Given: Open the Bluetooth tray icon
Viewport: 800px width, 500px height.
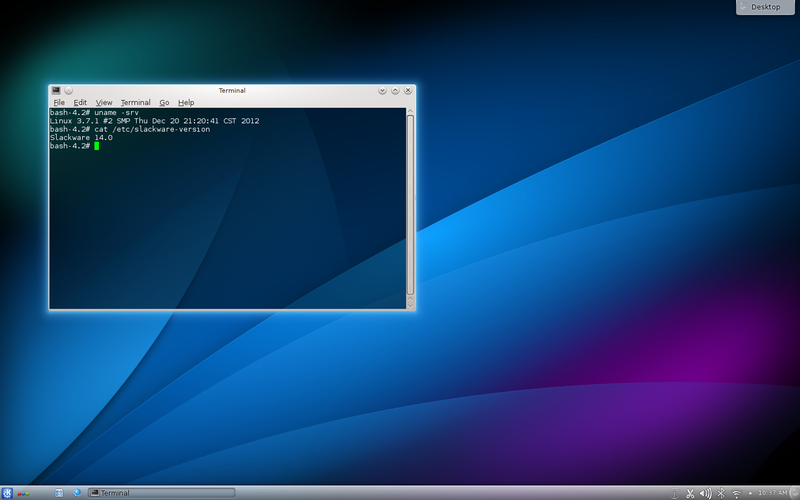Looking at the screenshot, I should [721, 493].
